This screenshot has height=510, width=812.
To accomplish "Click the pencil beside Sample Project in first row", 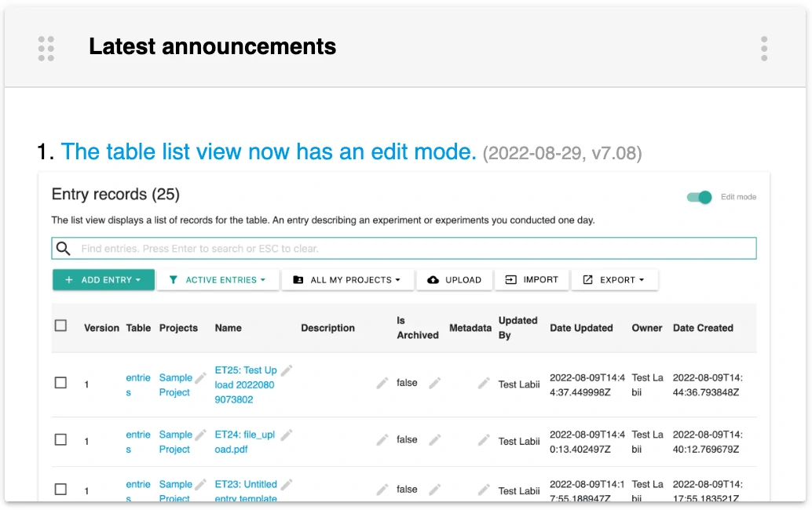I will pyautogui.click(x=201, y=377).
